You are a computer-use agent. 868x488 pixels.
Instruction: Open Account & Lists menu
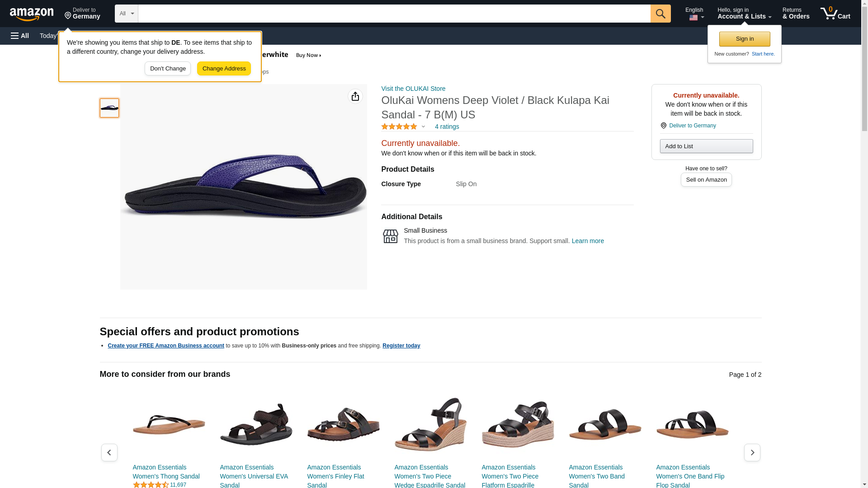tap(744, 14)
